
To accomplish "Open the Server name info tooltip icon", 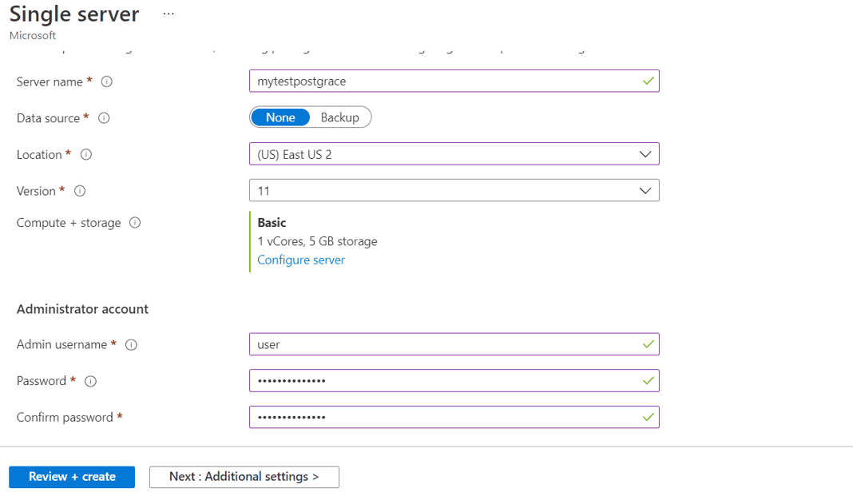I will (105, 81).
